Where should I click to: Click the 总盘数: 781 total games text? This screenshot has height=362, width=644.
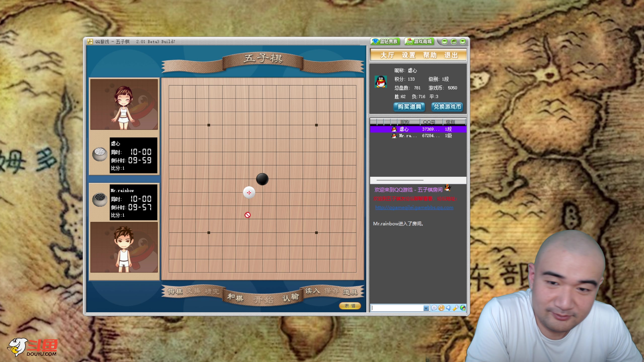[407, 88]
